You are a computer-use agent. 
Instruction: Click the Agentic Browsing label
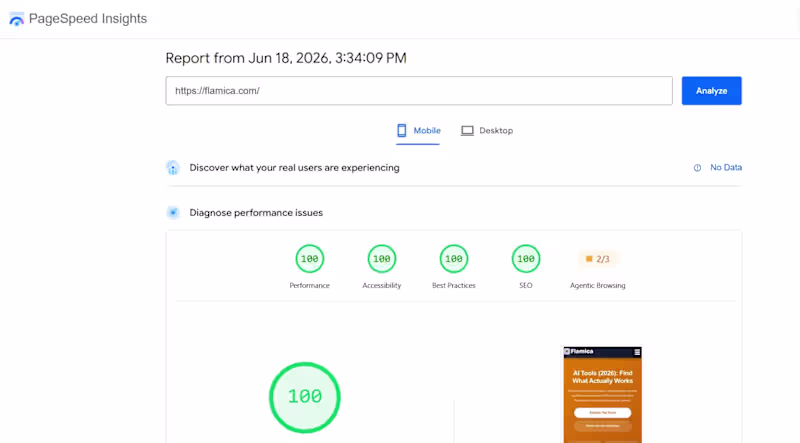click(x=597, y=285)
